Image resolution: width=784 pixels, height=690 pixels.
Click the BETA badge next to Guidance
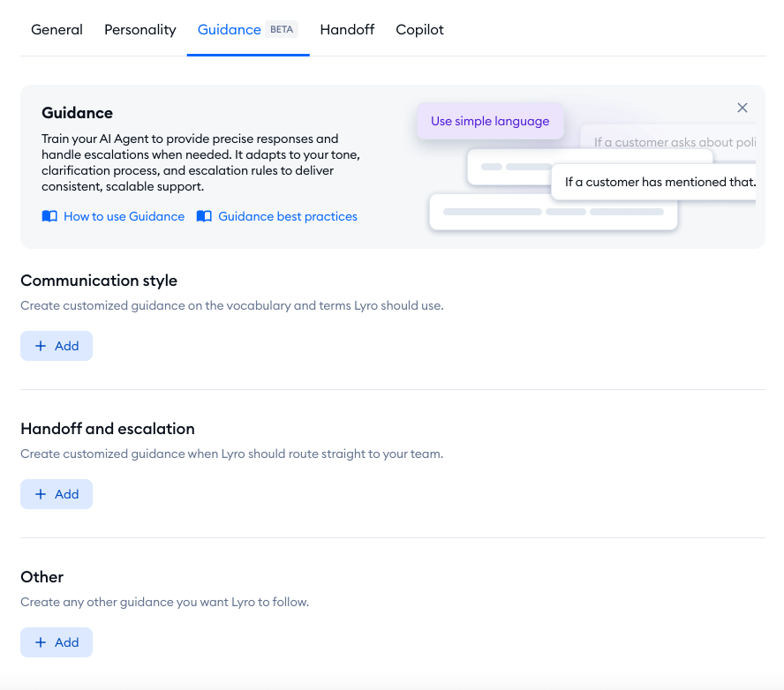pos(283,29)
